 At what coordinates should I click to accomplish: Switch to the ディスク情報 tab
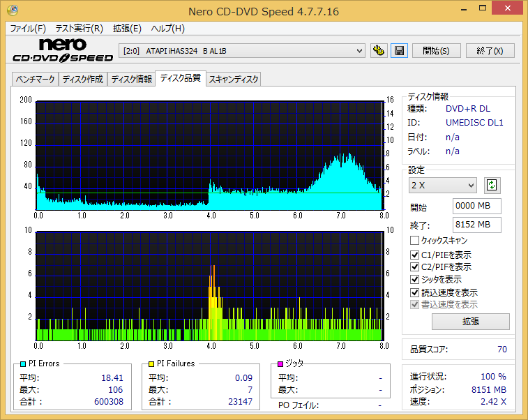(131, 79)
